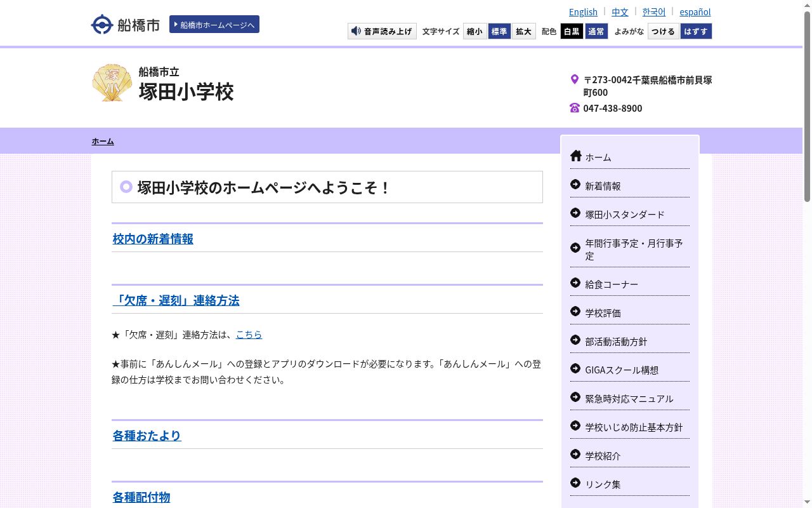The width and height of the screenshot is (812, 508).
Task: Click arrow icon beside 学校紹介
Action: point(575,454)
